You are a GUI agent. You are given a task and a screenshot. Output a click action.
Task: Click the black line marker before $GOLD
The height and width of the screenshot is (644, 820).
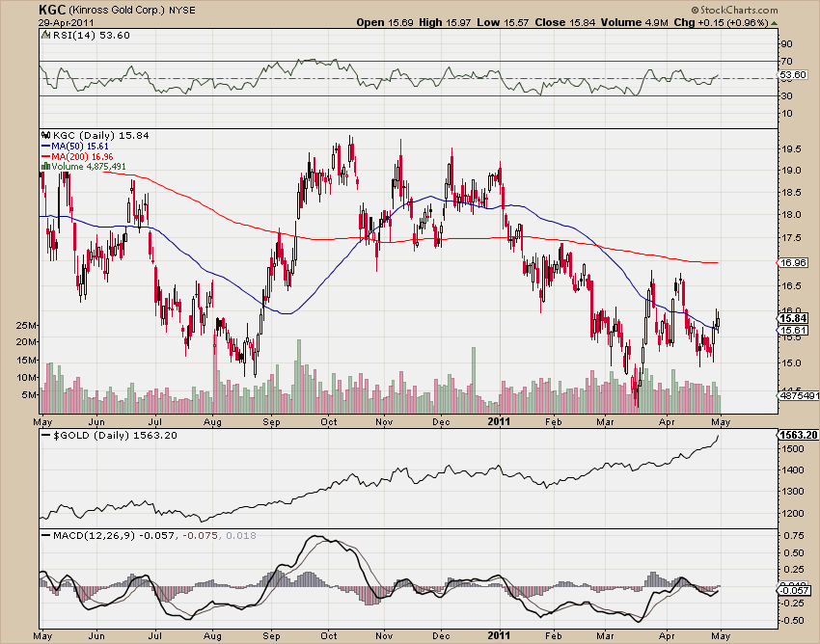click(45, 435)
